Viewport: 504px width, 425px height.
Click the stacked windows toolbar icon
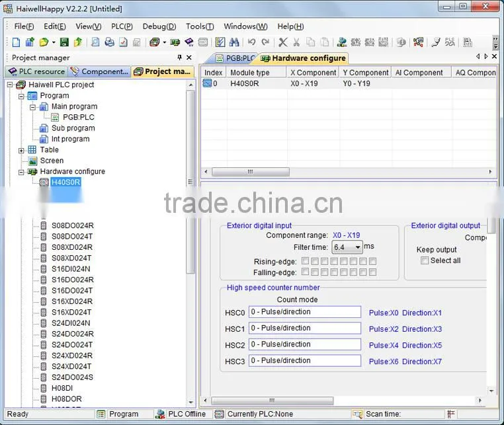[155, 42]
